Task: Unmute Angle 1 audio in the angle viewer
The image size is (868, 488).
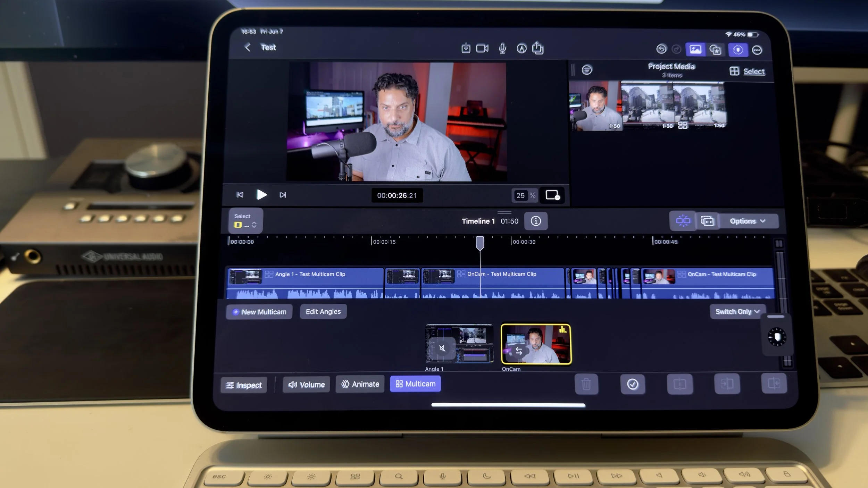Action: tap(442, 348)
